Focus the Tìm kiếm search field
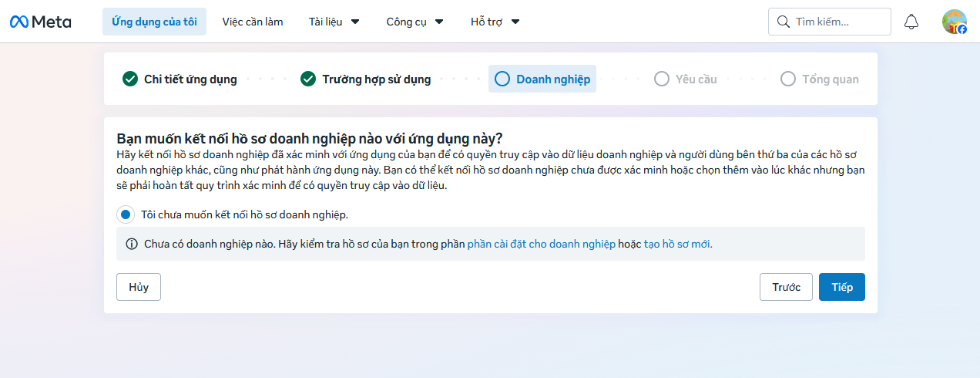Viewport: 980px width, 378px height. pyautogui.click(x=830, y=22)
